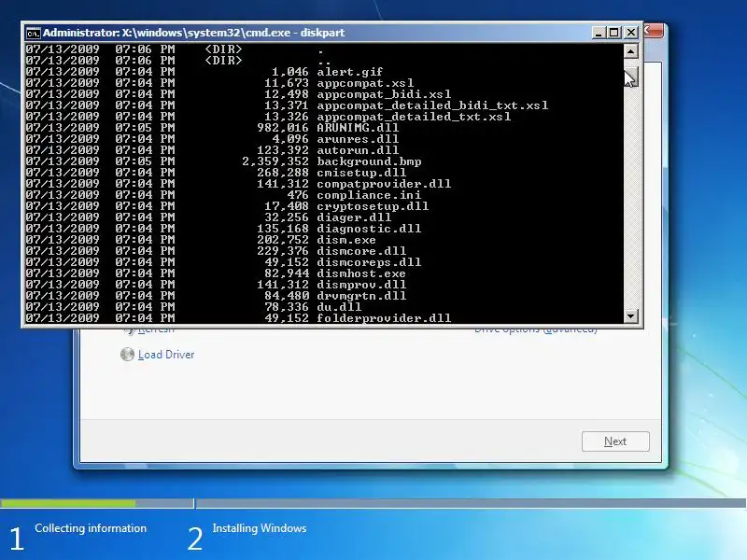
Task: Click the cmisetup.dll file entry
Action: [361, 173]
